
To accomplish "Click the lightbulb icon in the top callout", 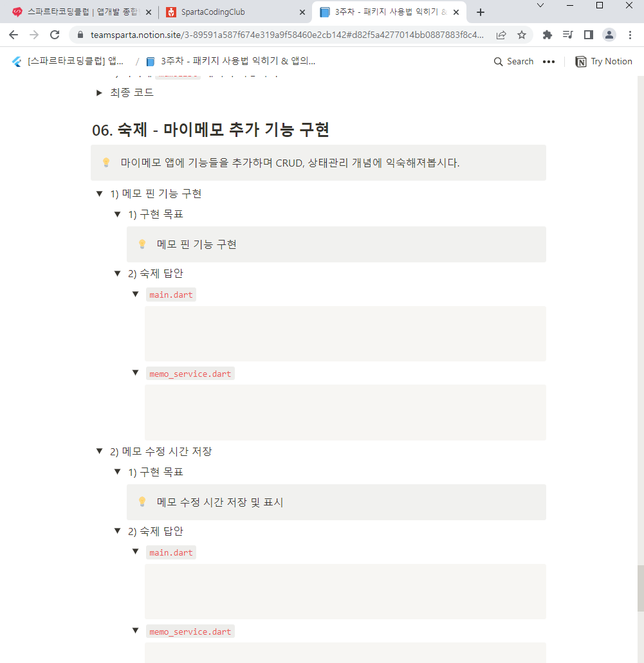I will click(x=106, y=162).
